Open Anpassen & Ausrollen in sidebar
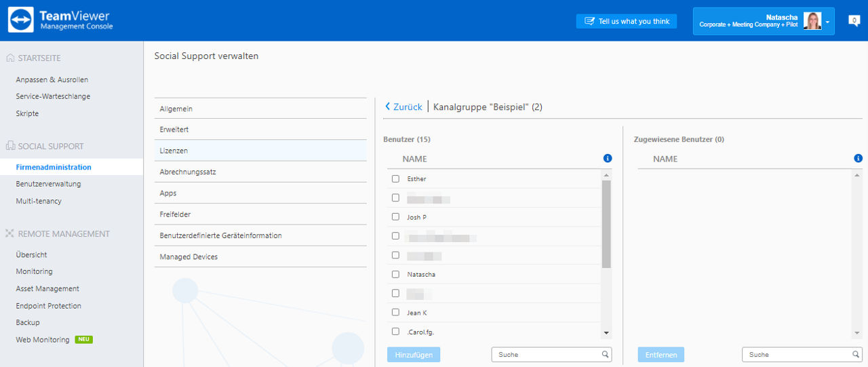The image size is (868, 367). tap(52, 79)
